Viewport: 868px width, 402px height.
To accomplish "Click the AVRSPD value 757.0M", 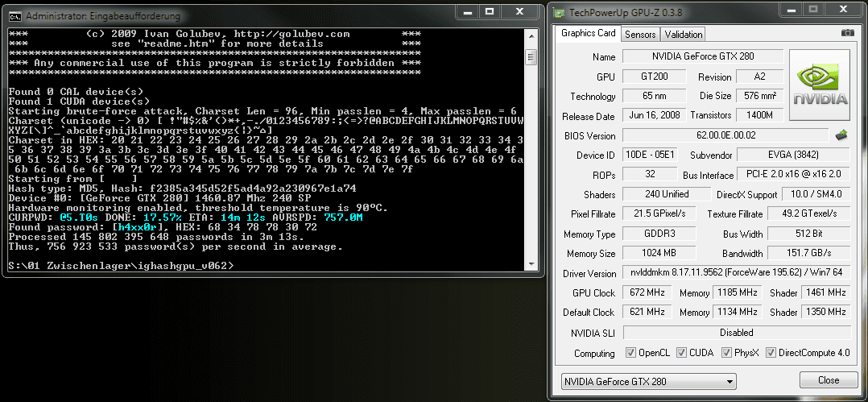I will tap(343, 218).
